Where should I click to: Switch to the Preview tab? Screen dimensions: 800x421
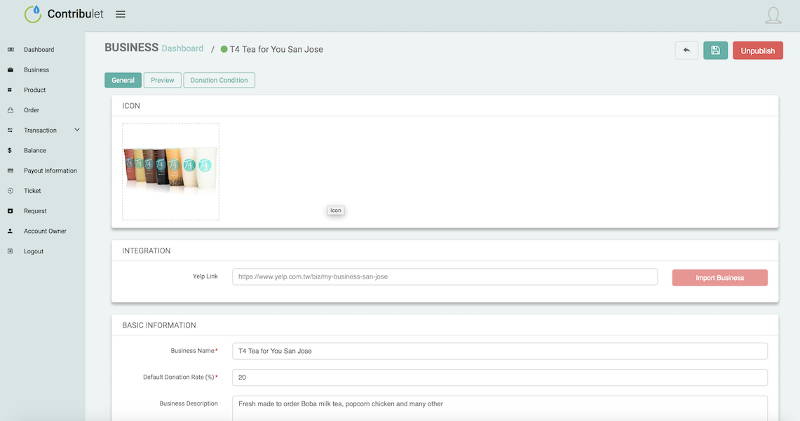click(162, 80)
